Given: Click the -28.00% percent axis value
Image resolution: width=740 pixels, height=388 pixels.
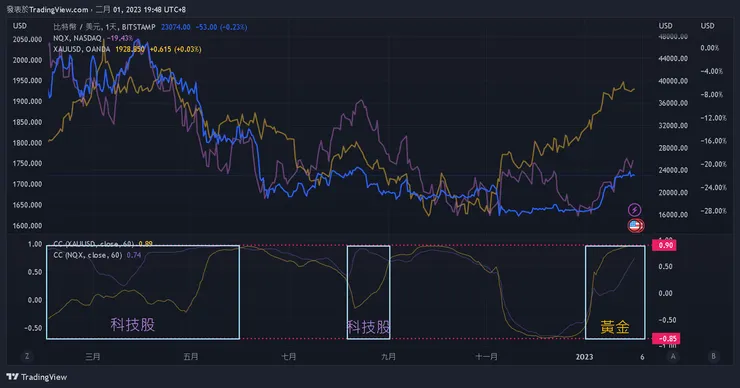Looking at the screenshot, I should point(714,211).
